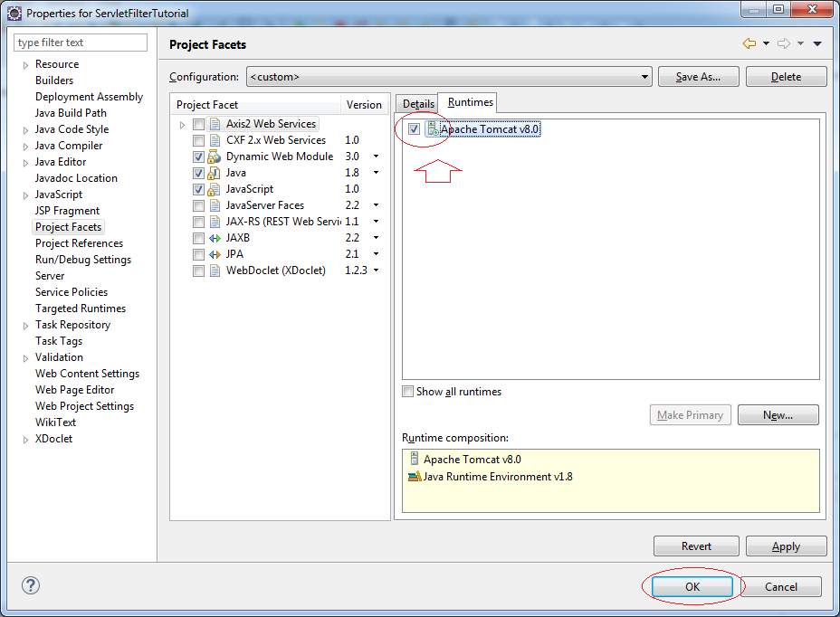Click the JAX-RS facet icon
Screen dimensions: 840x617
tap(215, 222)
